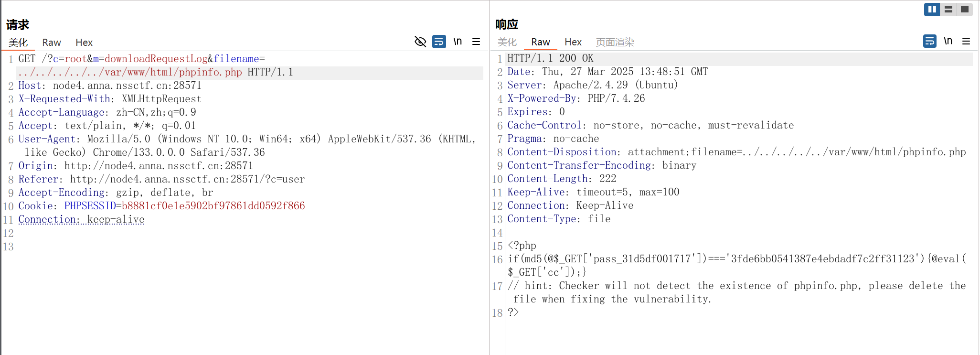
Task: Click the Content-Length: 222 header
Action: (562, 179)
